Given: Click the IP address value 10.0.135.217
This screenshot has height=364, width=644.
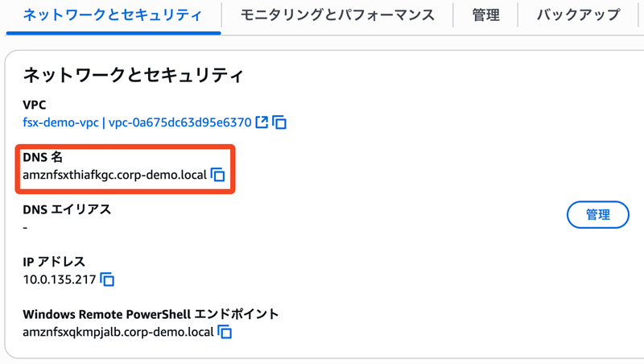Looking at the screenshot, I should [60, 279].
